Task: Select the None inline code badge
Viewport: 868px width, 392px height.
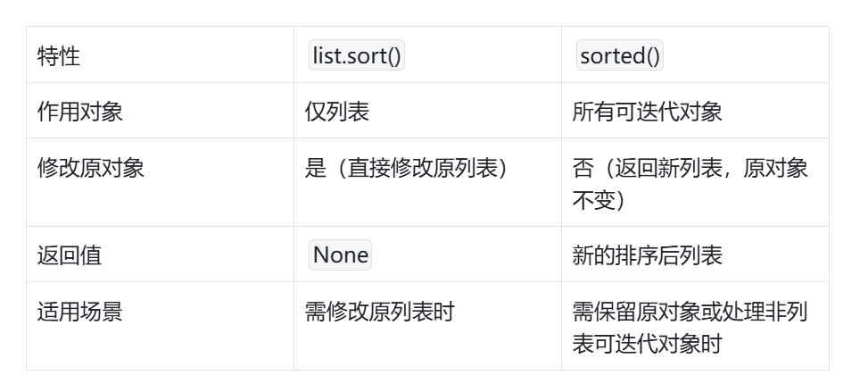Action: pos(340,255)
